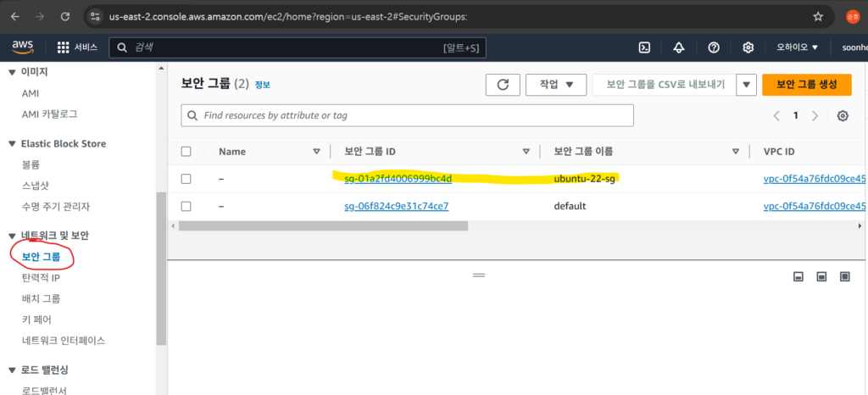
Task: Open the notifications bell
Action: click(679, 47)
